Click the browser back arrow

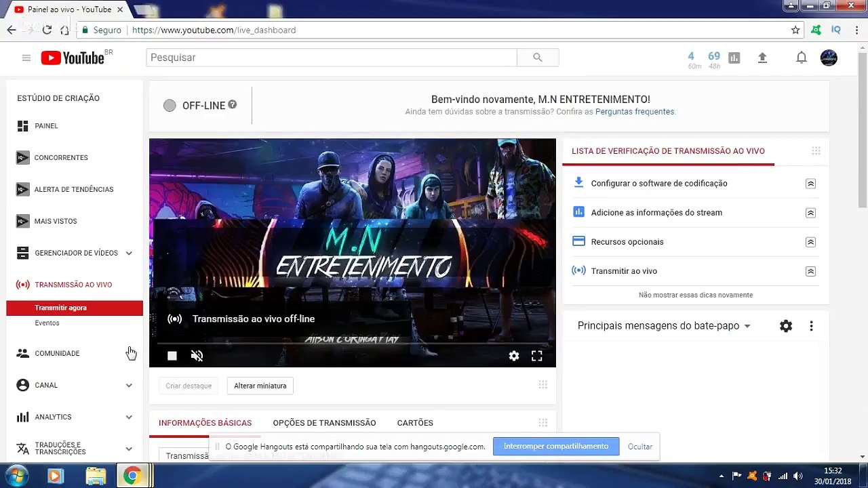click(12, 30)
